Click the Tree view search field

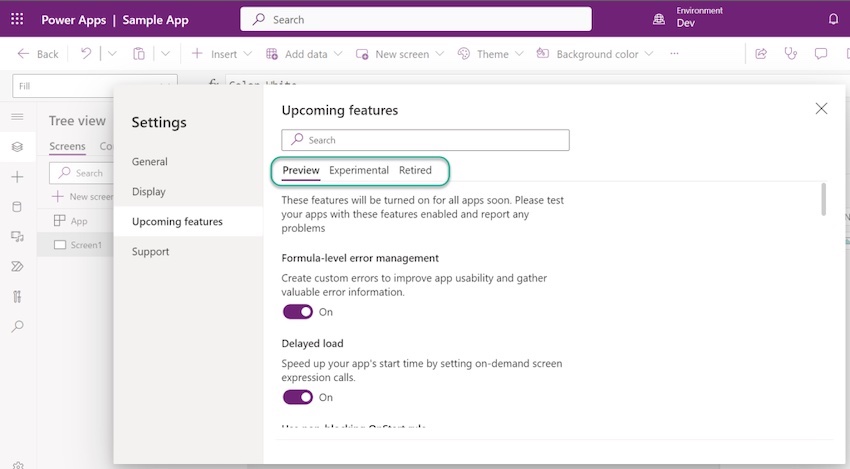(x=81, y=173)
